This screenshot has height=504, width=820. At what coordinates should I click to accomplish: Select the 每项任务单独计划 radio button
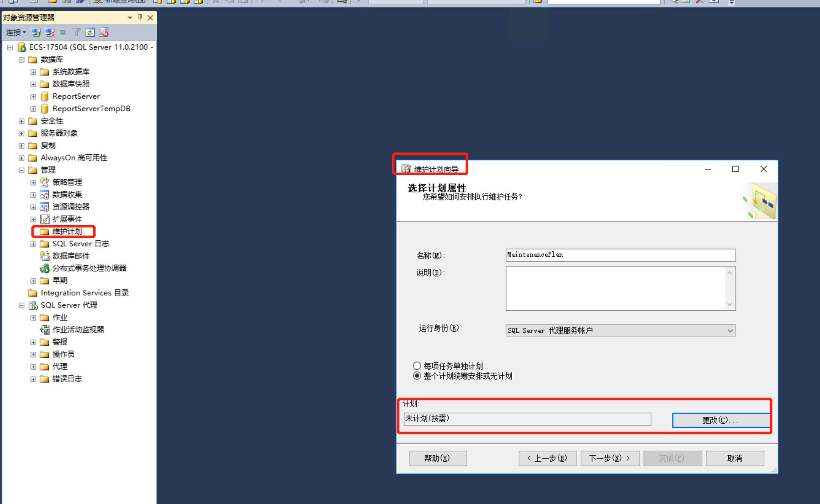[417, 366]
